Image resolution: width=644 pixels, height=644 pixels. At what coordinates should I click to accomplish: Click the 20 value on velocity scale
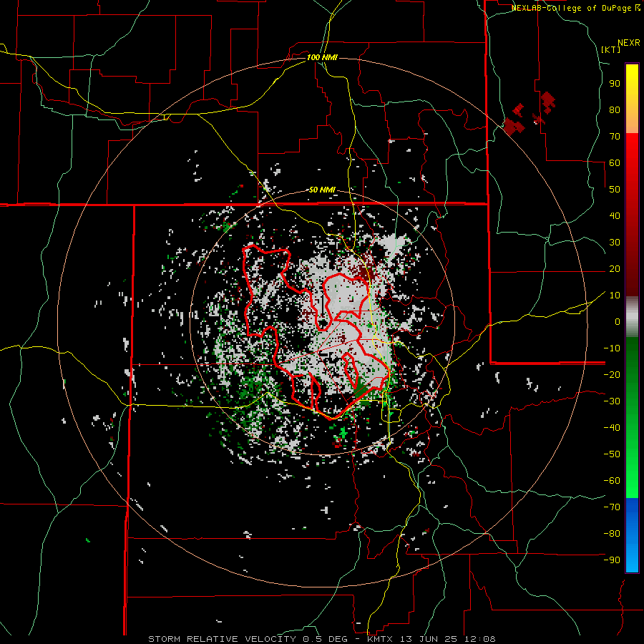pos(615,268)
